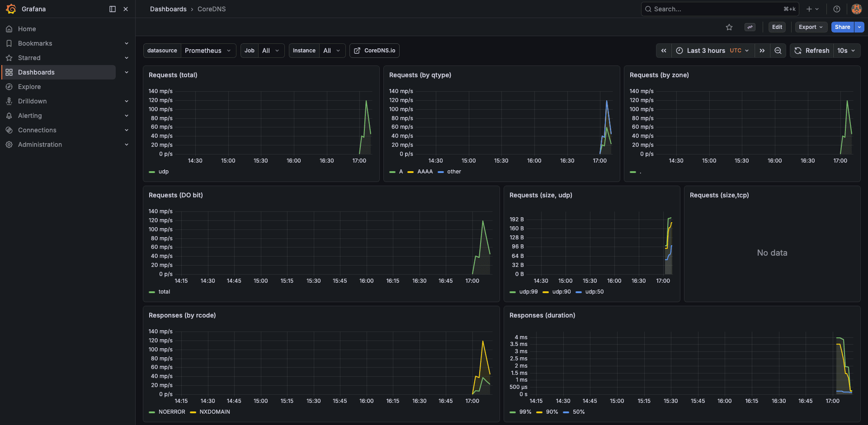Click the shared dashboard arrows icon
Image resolution: width=868 pixels, height=425 pixels.
pos(750,27)
